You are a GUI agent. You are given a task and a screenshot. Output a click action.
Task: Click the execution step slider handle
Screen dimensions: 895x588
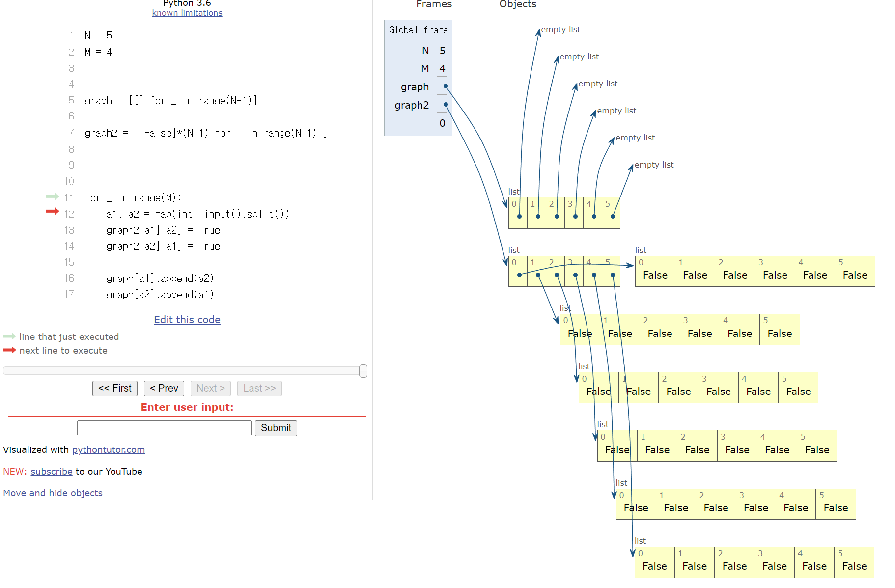click(x=363, y=371)
